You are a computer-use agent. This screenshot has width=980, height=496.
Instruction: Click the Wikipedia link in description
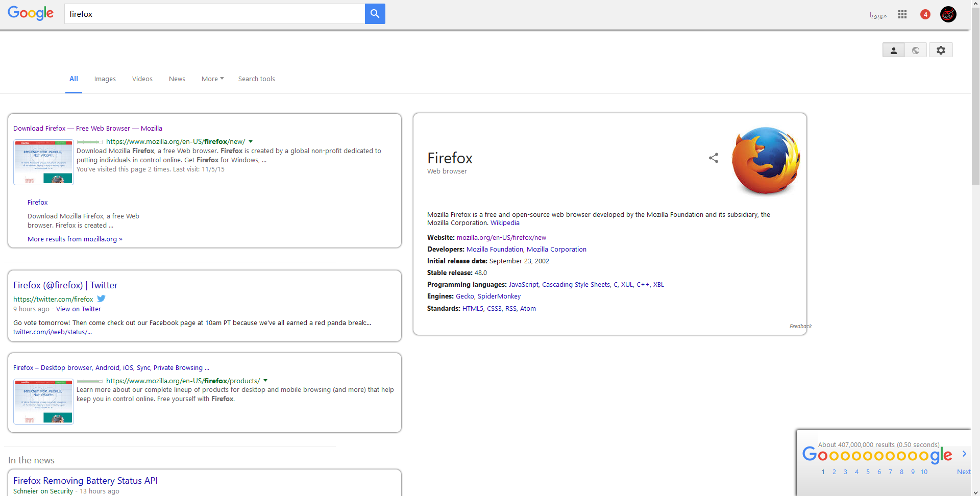click(505, 223)
